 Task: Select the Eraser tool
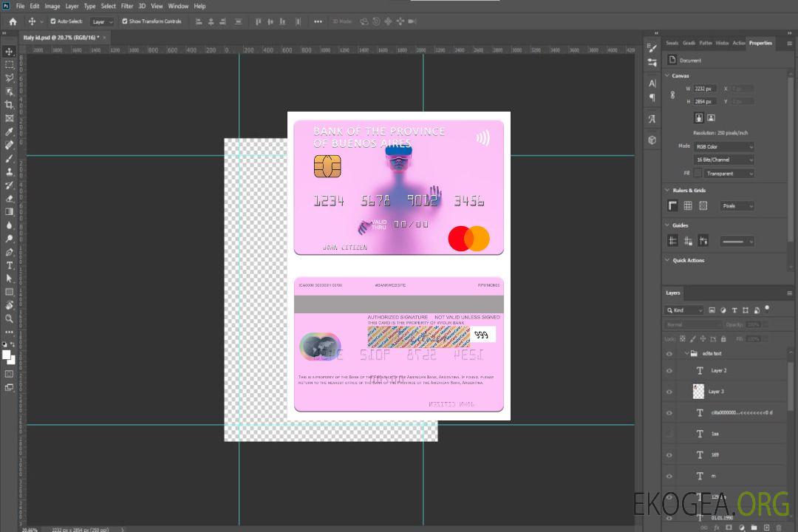[10, 199]
